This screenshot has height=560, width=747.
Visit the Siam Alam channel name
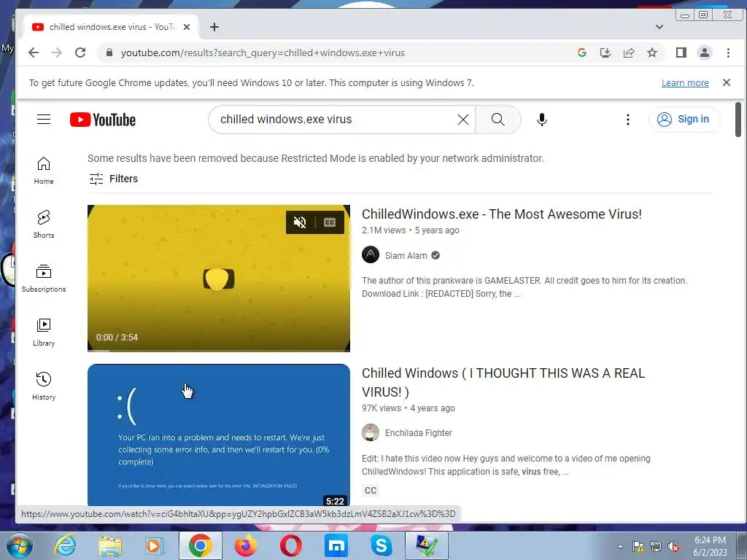tap(406, 256)
